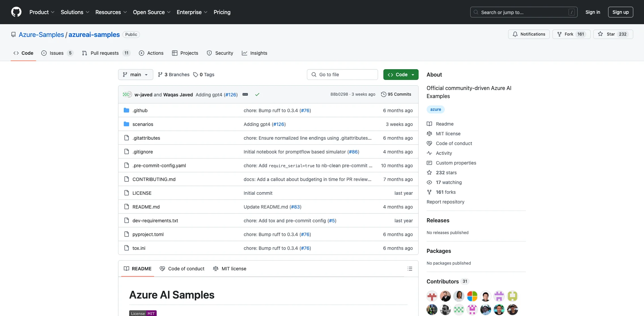Open the .github folder
The height and width of the screenshot is (316, 644).
point(140,110)
